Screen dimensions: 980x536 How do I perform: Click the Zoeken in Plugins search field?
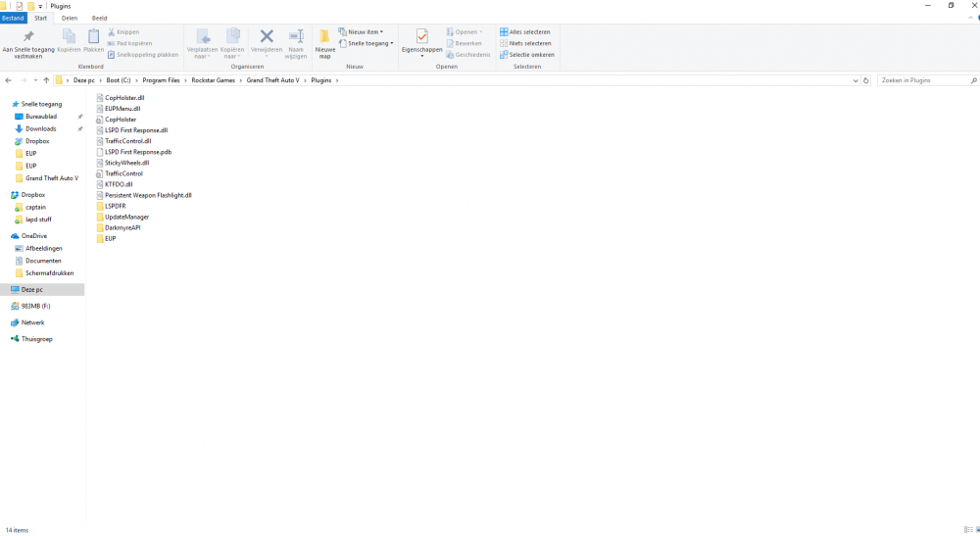coord(927,80)
